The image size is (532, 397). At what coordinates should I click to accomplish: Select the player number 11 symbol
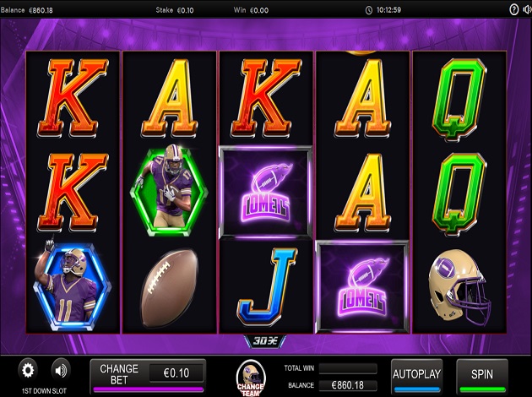coord(73,285)
